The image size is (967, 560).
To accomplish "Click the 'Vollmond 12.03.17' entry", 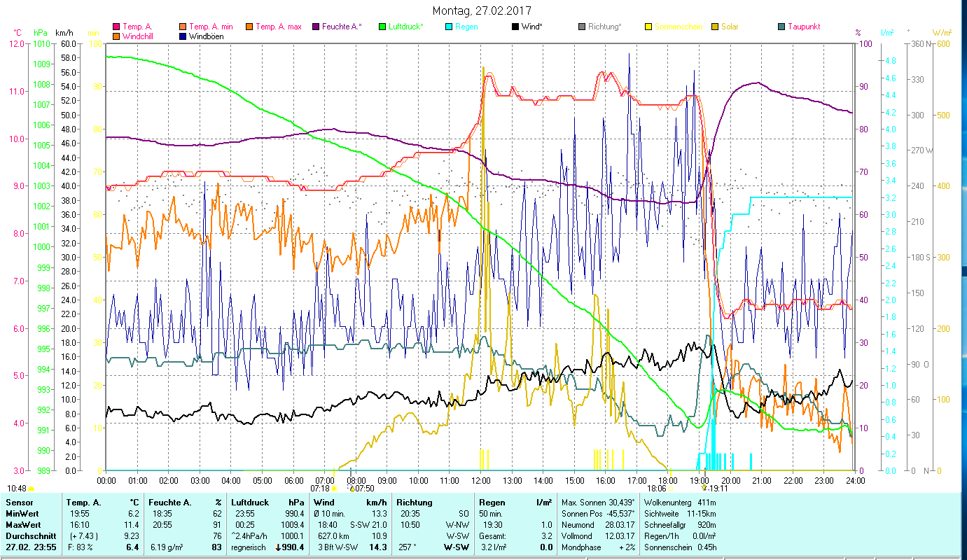I will click(598, 536).
